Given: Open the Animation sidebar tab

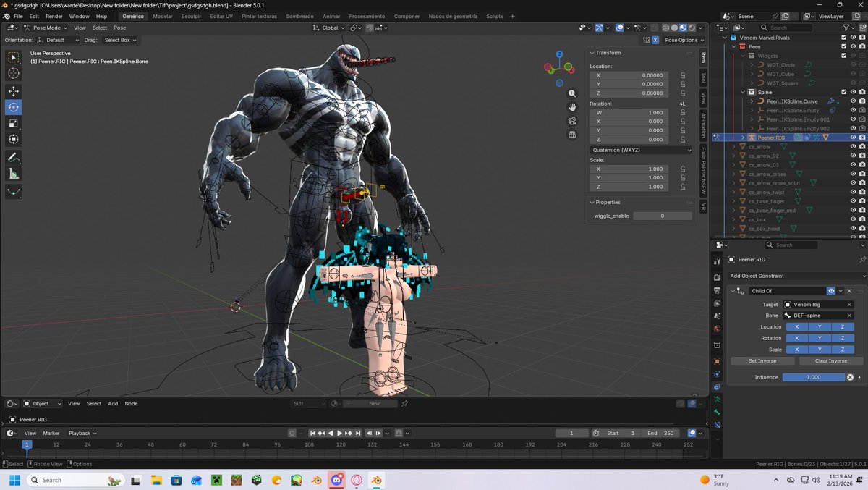Looking at the screenshot, I should [x=702, y=126].
